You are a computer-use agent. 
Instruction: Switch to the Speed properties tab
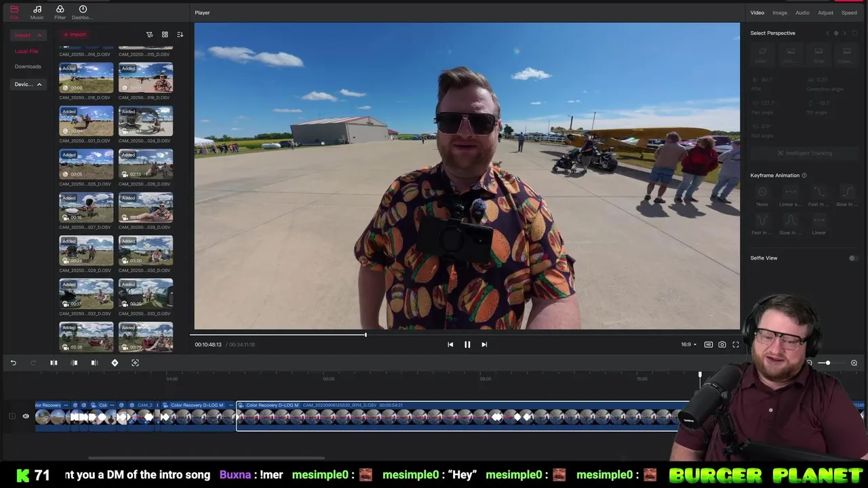(849, 12)
